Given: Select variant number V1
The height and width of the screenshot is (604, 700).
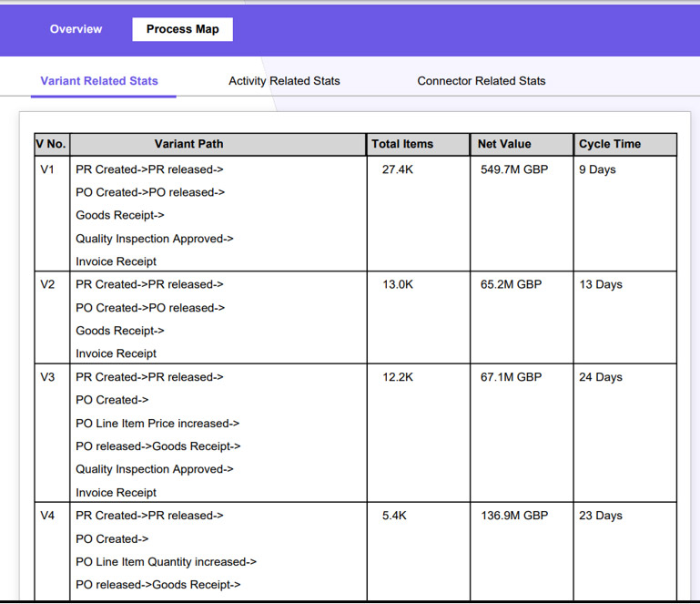Looking at the screenshot, I should pyautogui.click(x=47, y=169).
